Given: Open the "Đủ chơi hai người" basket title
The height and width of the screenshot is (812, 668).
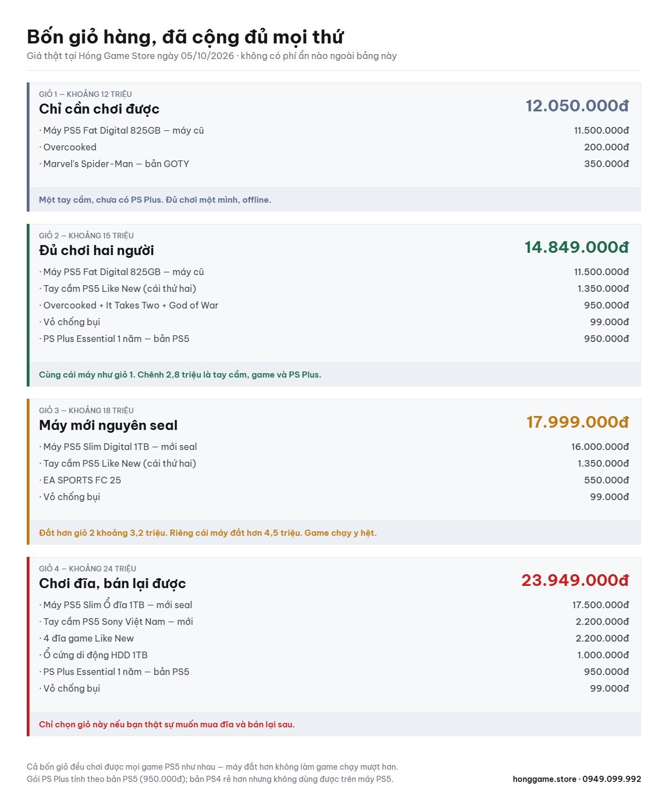Looking at the screenshot, I should [x=96, y=251].
